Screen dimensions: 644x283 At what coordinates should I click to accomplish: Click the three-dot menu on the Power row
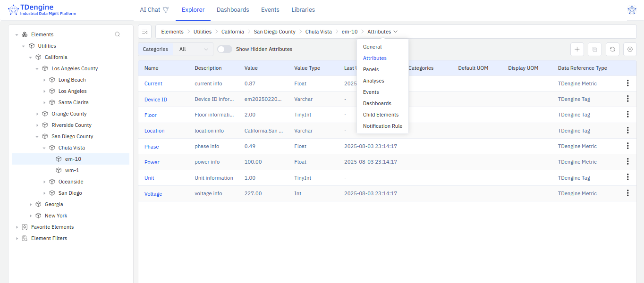(x=627, y=161)
